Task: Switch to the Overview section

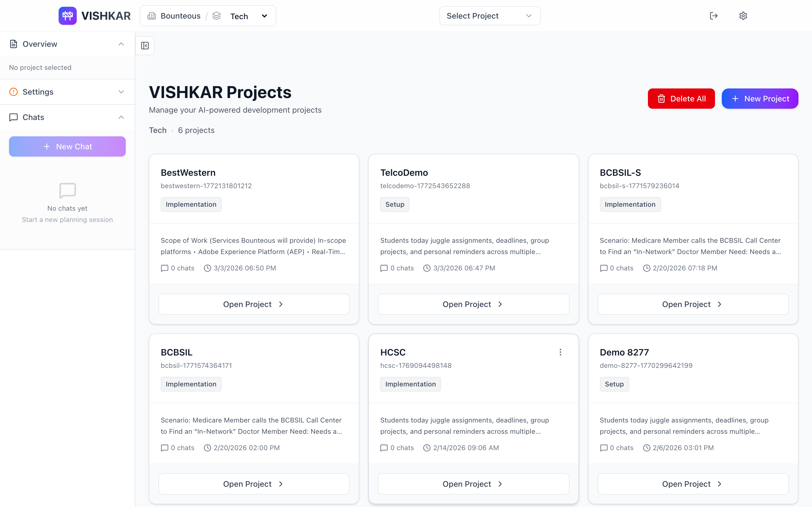Action: pyautogui.click(x=39, y=44)
